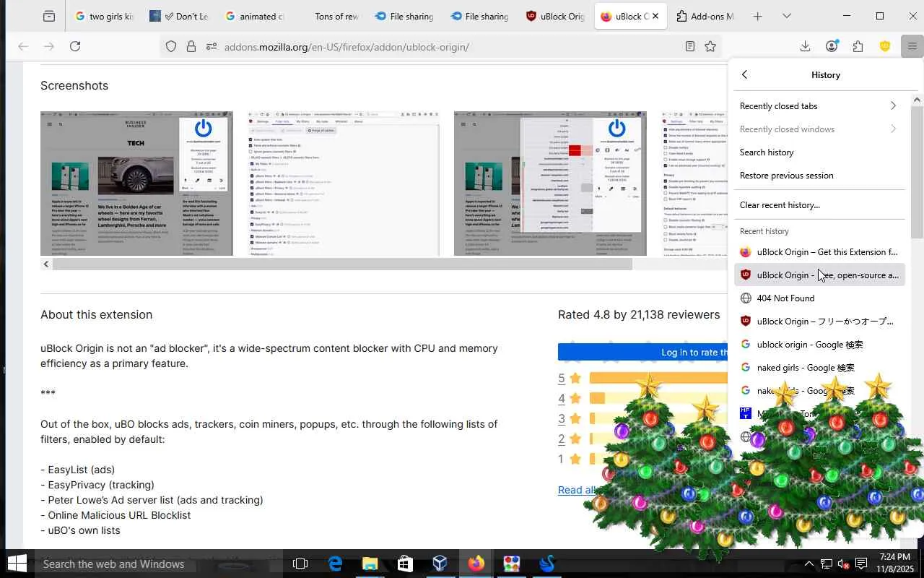Open history entry "uBlock Origin – Free, open-source"
924x578 pixels.
819,275
